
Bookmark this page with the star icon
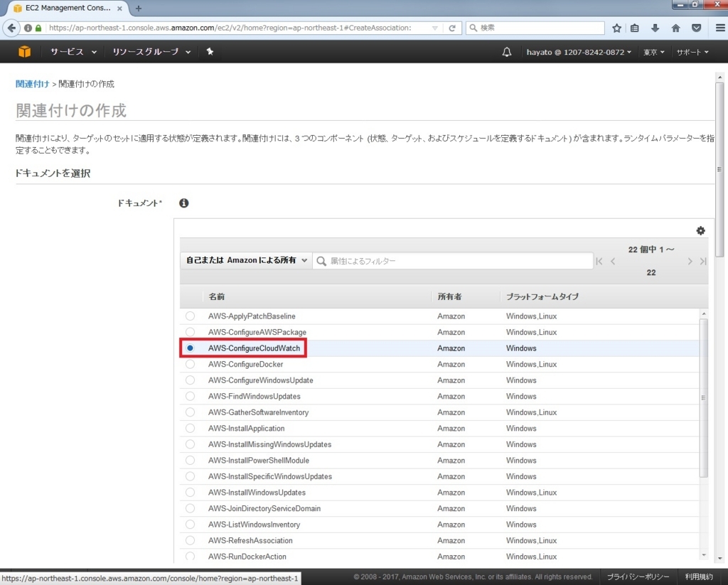[616, 28]
